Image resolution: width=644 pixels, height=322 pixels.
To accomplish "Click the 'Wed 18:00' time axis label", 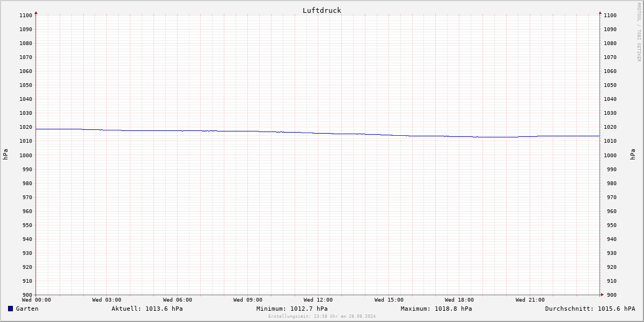I will (x=459, y=300).
